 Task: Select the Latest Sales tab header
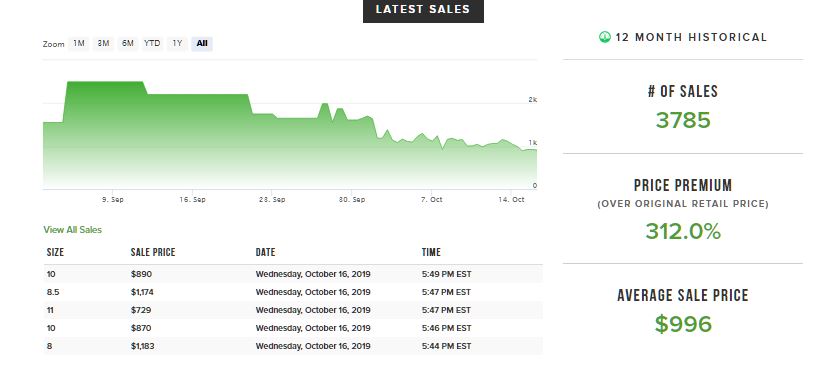pos(423,10)
